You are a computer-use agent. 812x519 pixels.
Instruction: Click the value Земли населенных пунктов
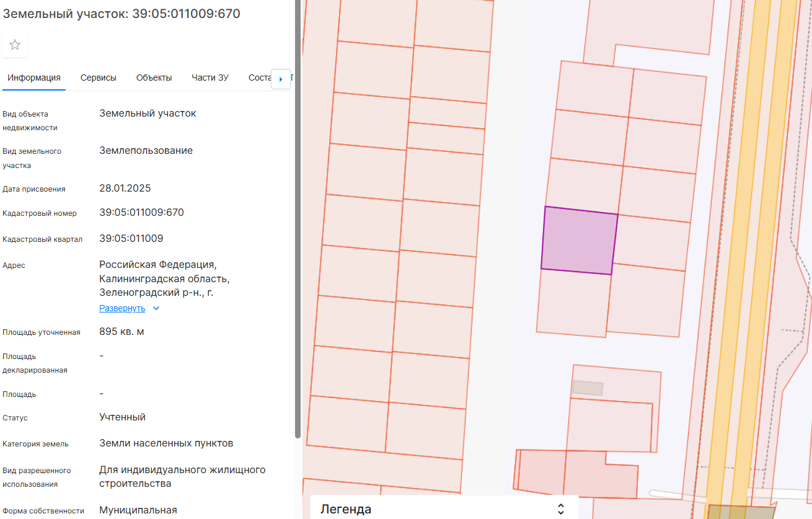166,443
